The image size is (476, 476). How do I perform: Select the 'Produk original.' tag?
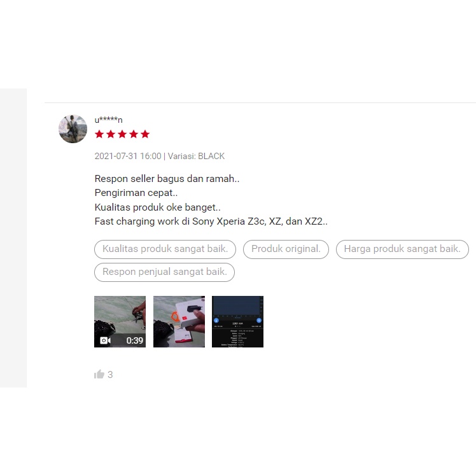click(286, 249)
